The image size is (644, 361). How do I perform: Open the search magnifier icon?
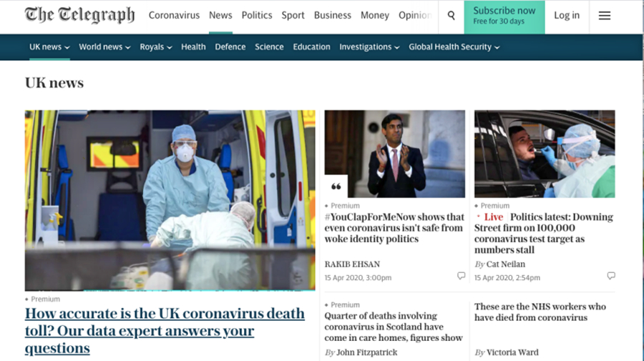451,16
